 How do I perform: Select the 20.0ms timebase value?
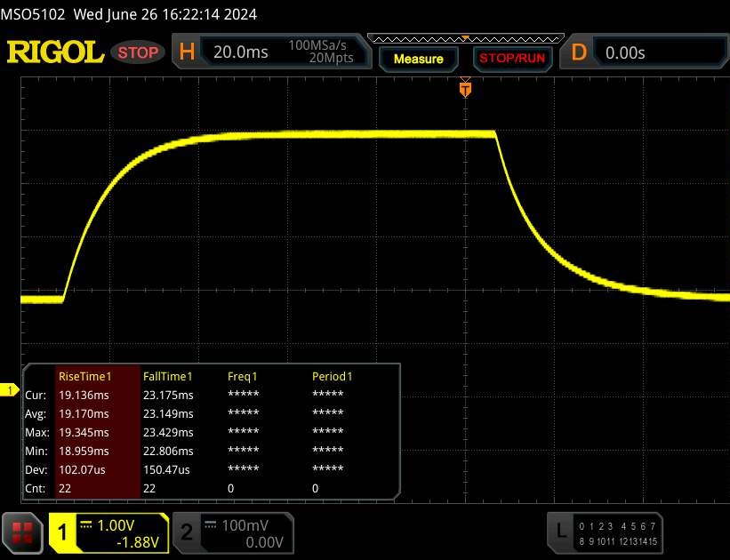pos(241,52)
